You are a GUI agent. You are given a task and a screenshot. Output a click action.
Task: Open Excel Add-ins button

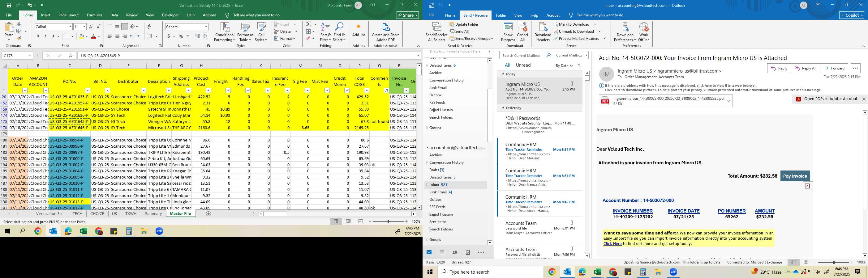[359, 30]
